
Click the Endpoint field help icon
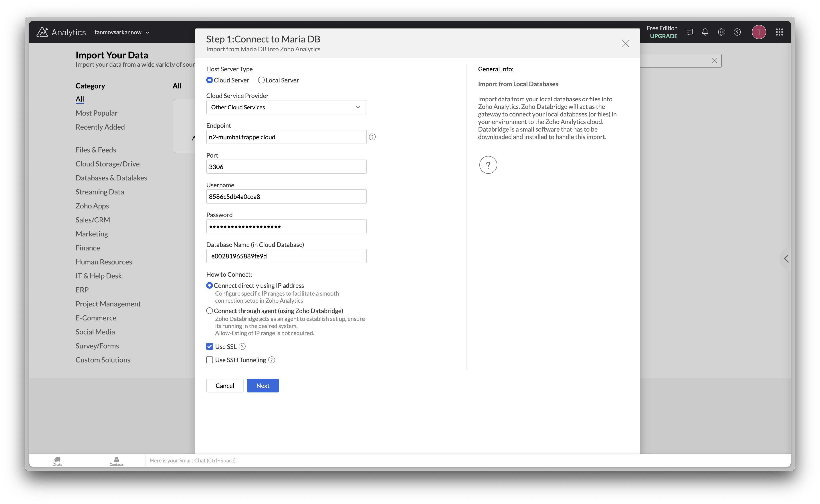(372, 137)
